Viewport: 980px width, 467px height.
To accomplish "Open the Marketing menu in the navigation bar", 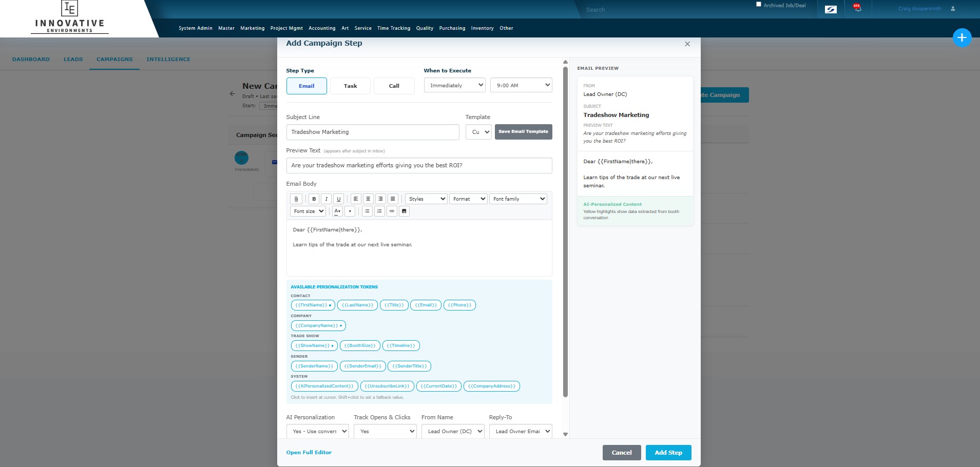I will (252, 28).
